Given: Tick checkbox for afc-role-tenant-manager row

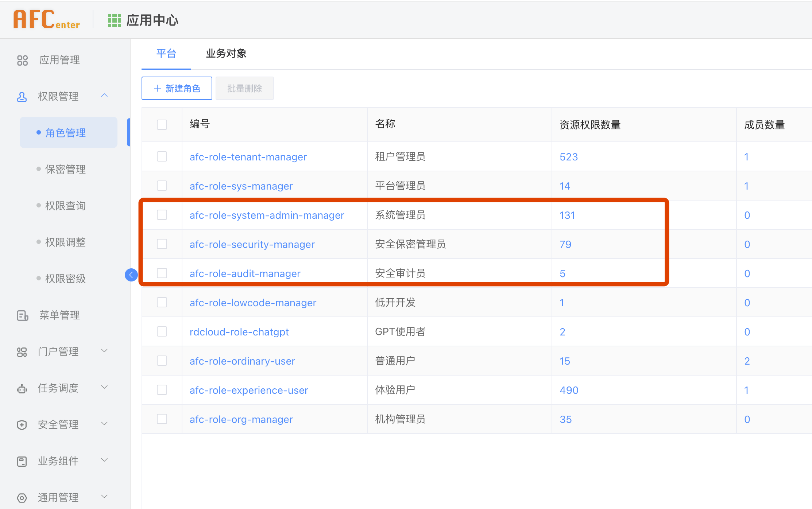Looking at the screenshot, I should click(x=162, y=157).
